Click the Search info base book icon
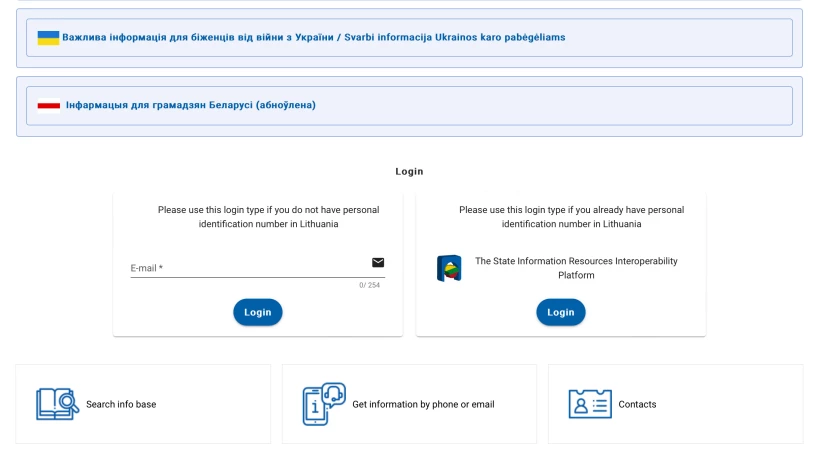820x452 pixels. [57, 404]
